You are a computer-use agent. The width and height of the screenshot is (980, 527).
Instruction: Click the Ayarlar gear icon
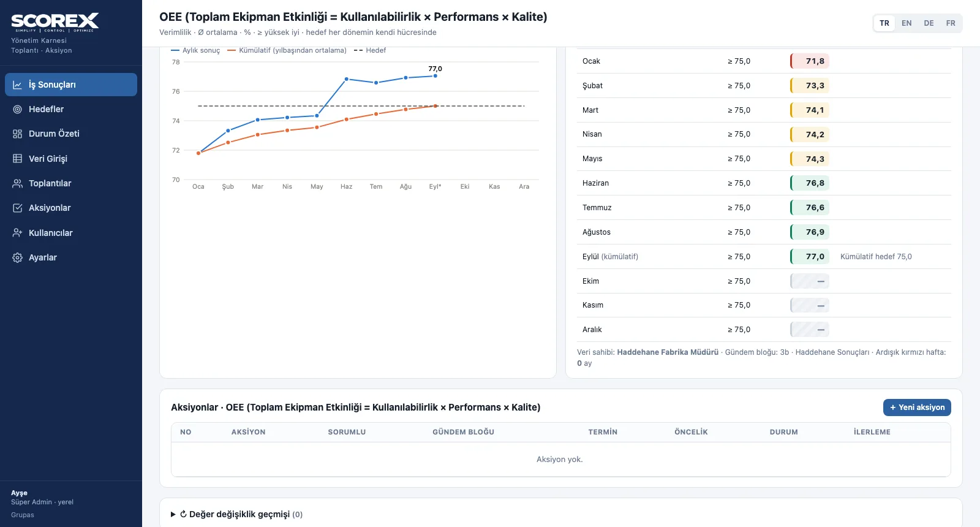(18, 257)
